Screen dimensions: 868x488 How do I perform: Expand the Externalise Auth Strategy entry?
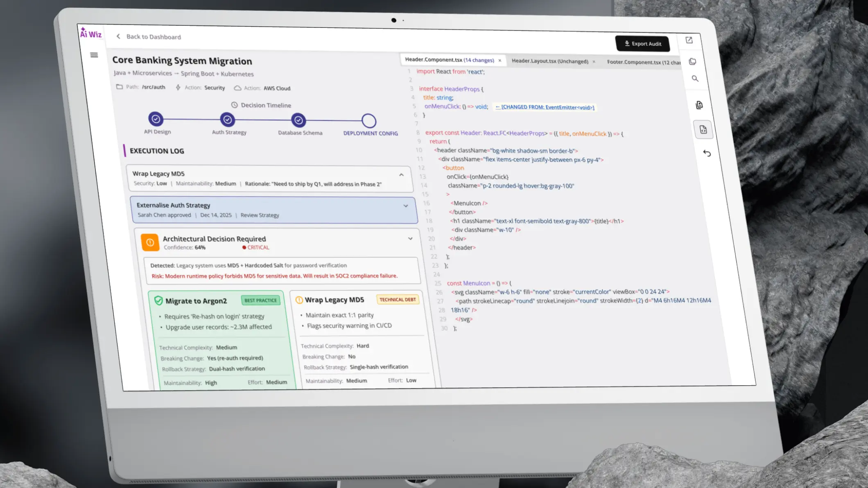(x=406, y=206)
